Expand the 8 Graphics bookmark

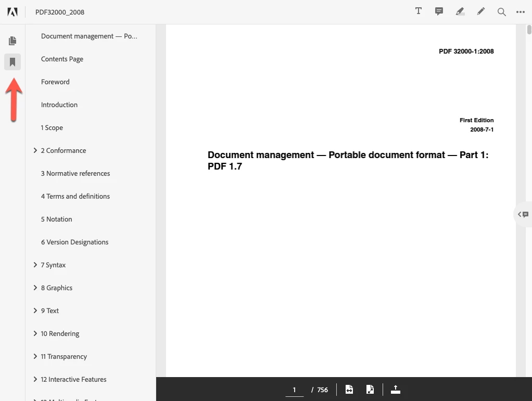pyautogui.click(x=35, y=288)
